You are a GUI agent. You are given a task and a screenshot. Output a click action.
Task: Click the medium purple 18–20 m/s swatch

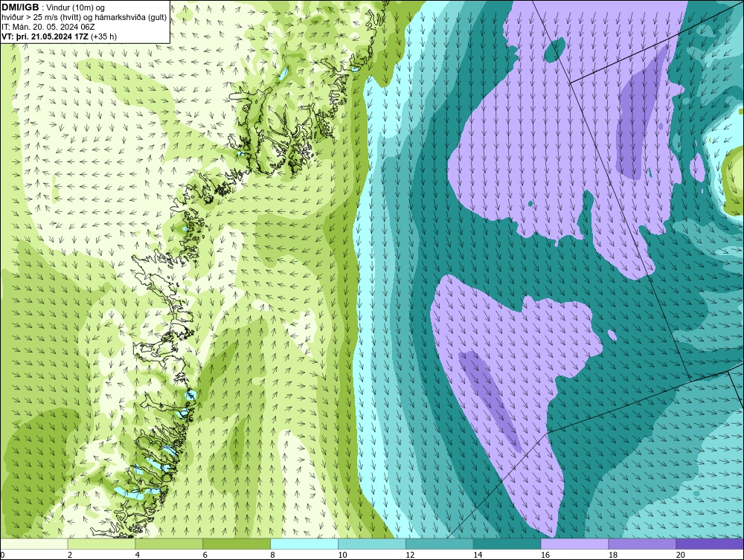click(x=643, y=544)
